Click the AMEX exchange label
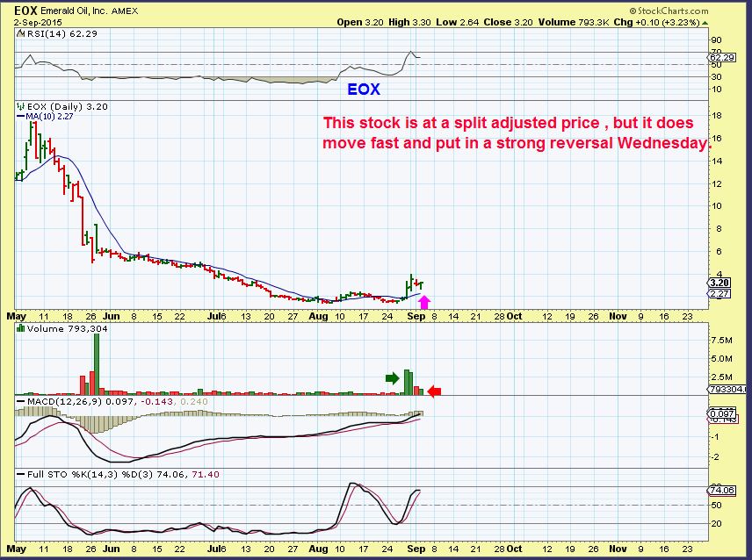Screen dimensions: 752x560 click(125, 11)
